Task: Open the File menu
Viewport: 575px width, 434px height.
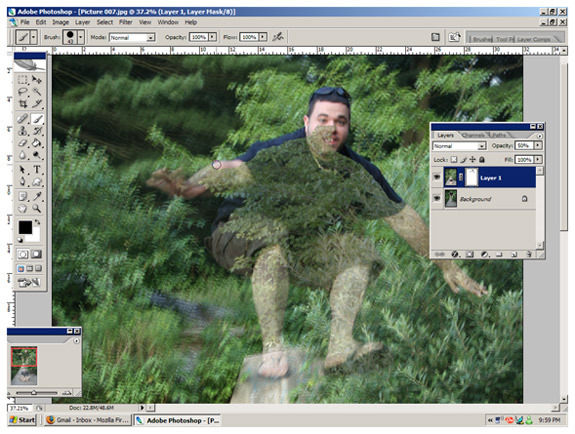Action: point(25,22)
